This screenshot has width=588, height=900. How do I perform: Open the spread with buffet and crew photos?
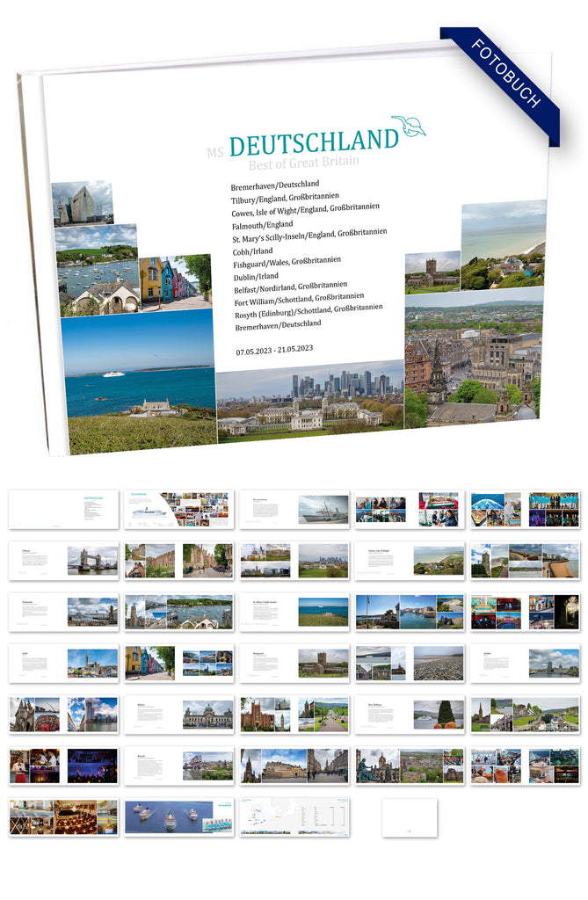tap(410, 509)
